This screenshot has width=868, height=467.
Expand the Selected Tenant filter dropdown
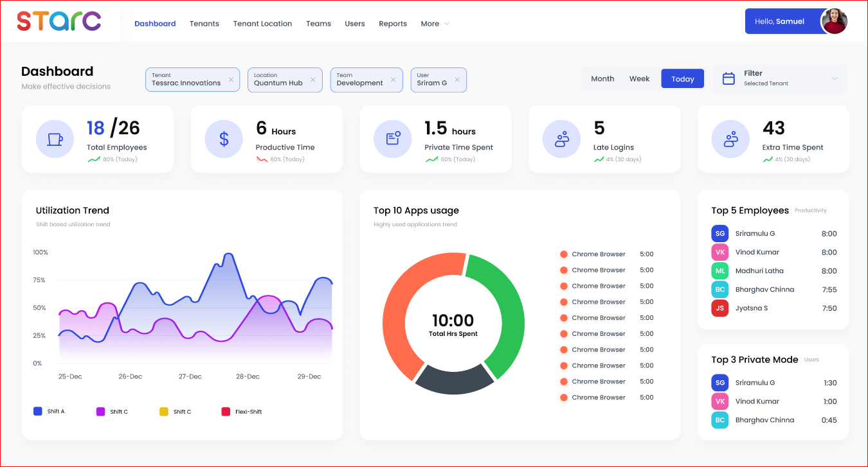[x=835, y=78]
